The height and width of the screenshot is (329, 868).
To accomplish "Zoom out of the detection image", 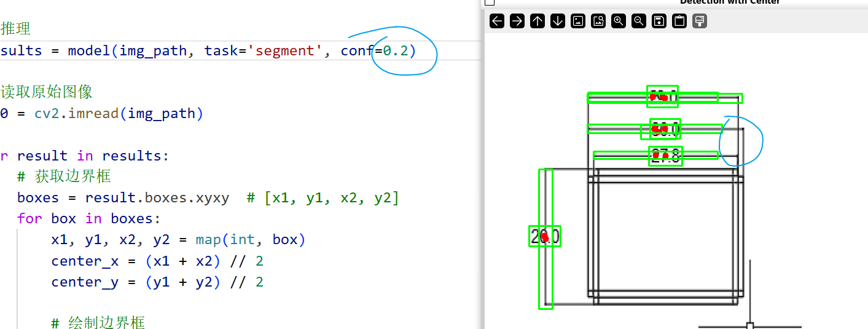I will coord(639,21).
